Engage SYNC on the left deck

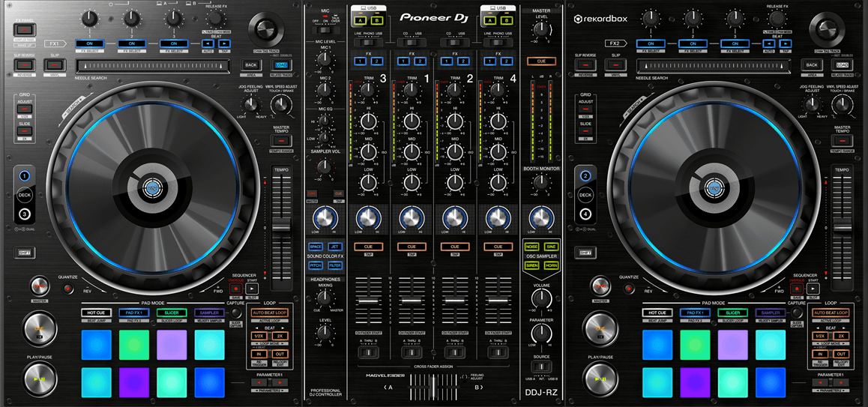tap(40, 286)
